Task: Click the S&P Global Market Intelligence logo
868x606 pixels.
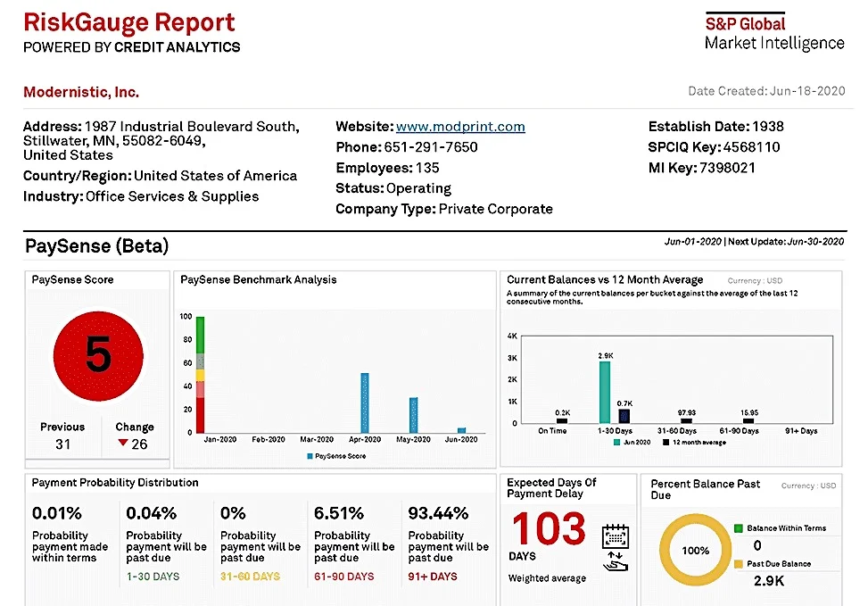Action: tap(774, 31)
